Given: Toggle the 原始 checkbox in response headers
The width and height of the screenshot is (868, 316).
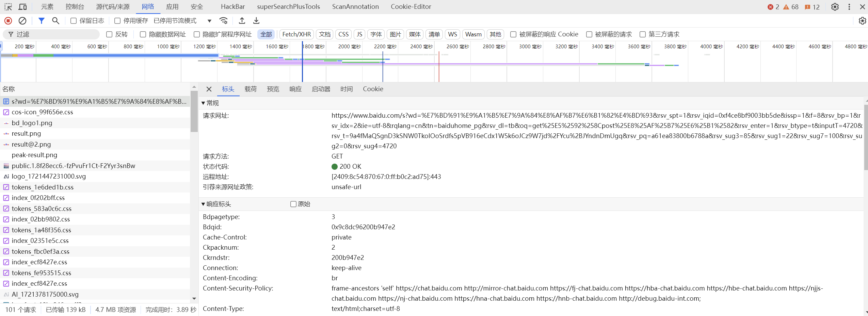Looking at the screenshot, I should pyautogui.click(x=293, y=204).
